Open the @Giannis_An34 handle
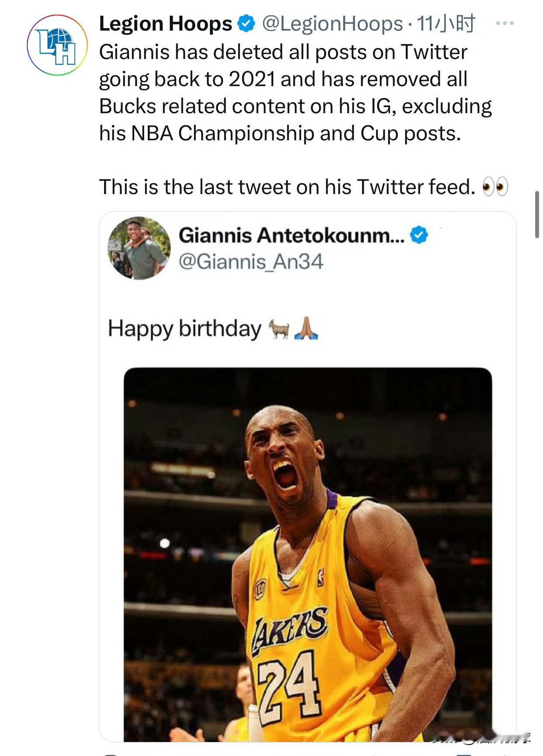Image resolution: width=543 pixels, height=756 pixels. (251, 262)
